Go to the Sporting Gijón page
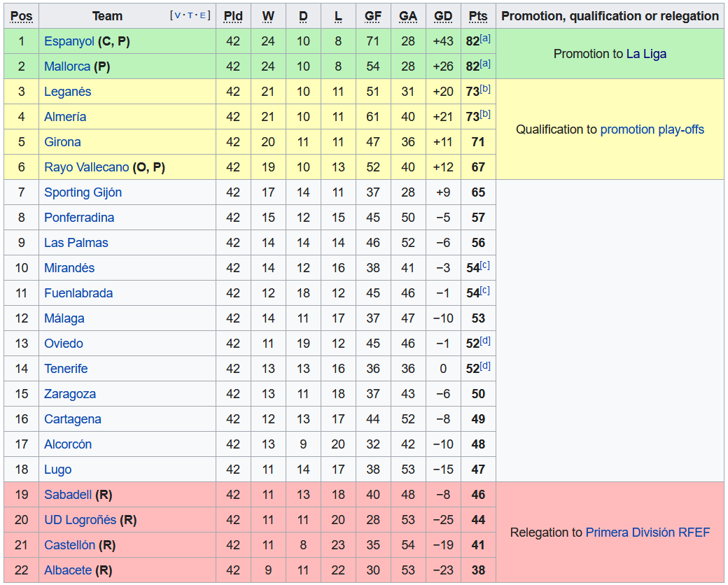This screenshot has height=585, width=728. (83, 192)
